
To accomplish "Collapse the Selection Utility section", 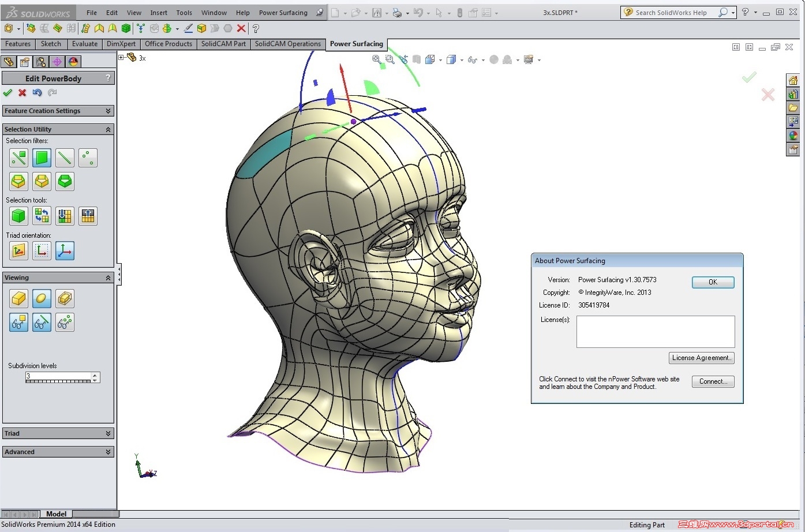I will [x=58, y=129].
